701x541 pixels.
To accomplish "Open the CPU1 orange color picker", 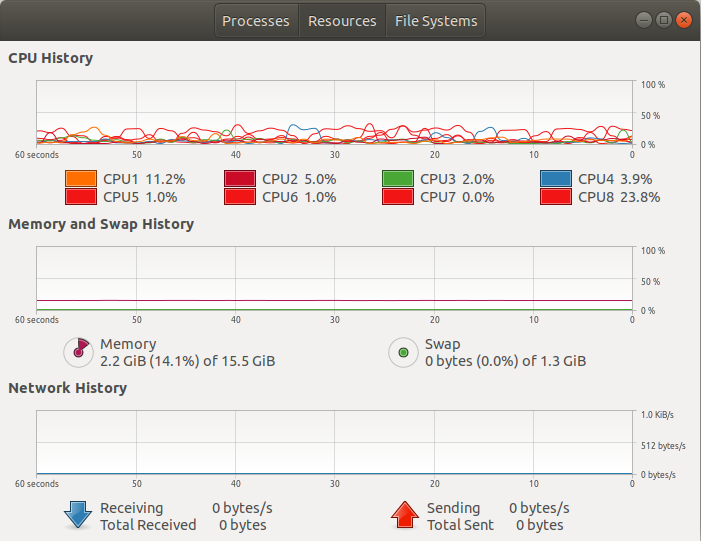I will [80, 179].
